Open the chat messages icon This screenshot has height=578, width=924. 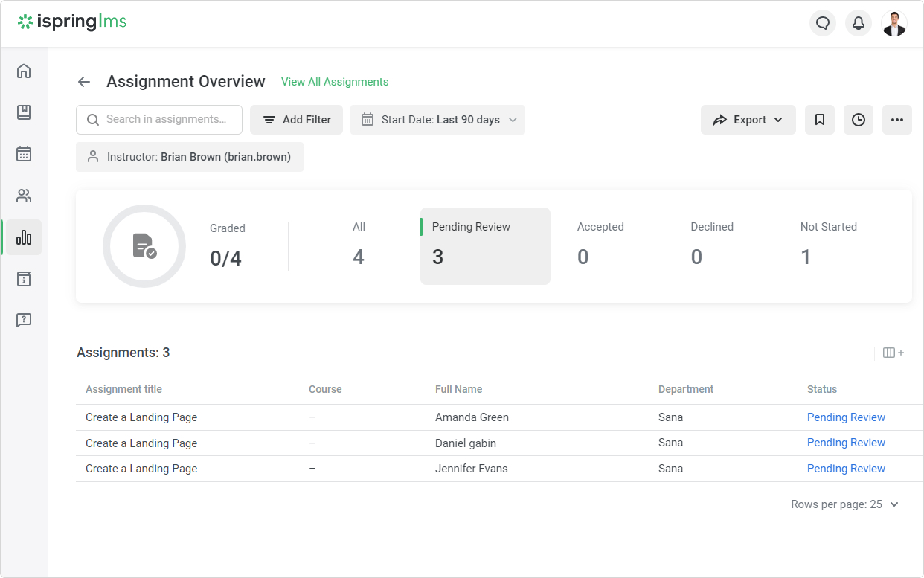(x=822, y=23)
